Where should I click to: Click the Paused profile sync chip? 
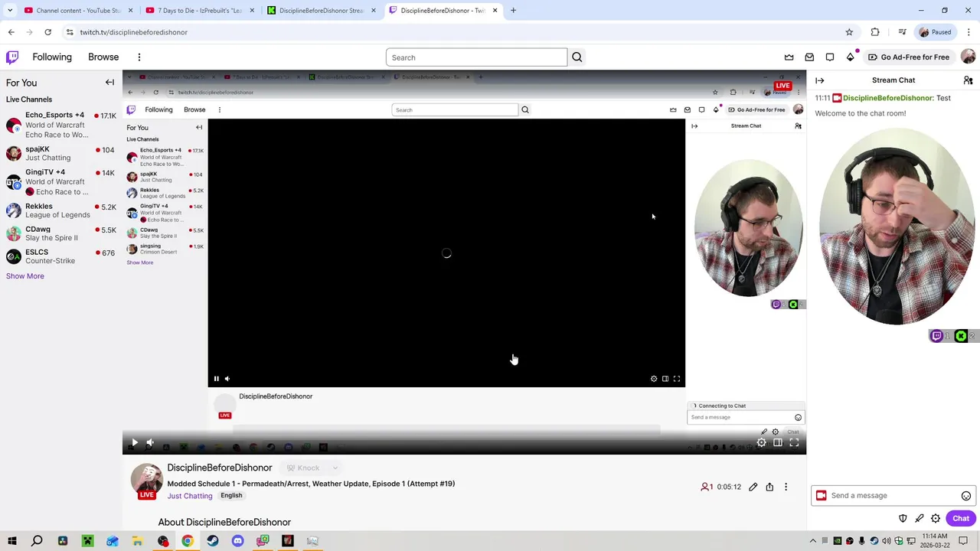934,32
